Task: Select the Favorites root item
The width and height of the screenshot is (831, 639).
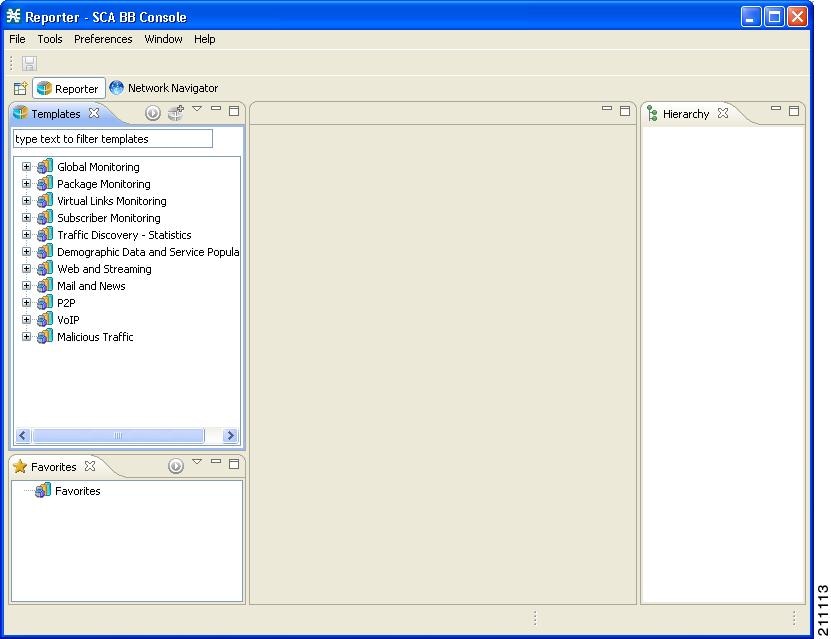Action: 78,490
